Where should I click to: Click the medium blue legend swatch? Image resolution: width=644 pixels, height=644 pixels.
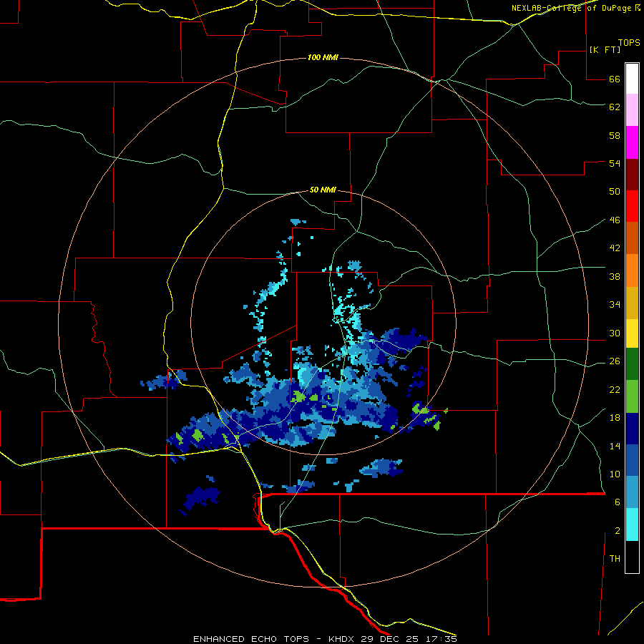tap(632, 460)
